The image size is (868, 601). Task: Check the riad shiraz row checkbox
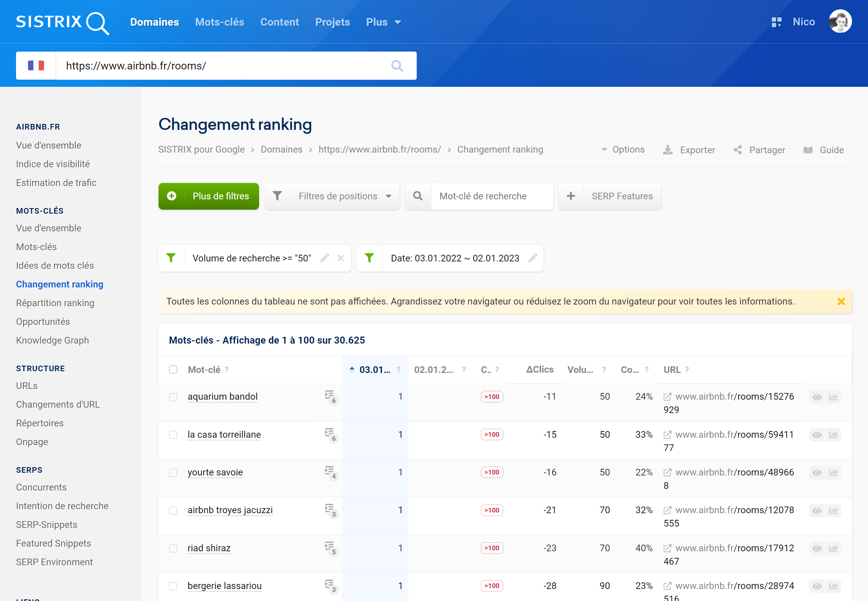pos(173,548)
